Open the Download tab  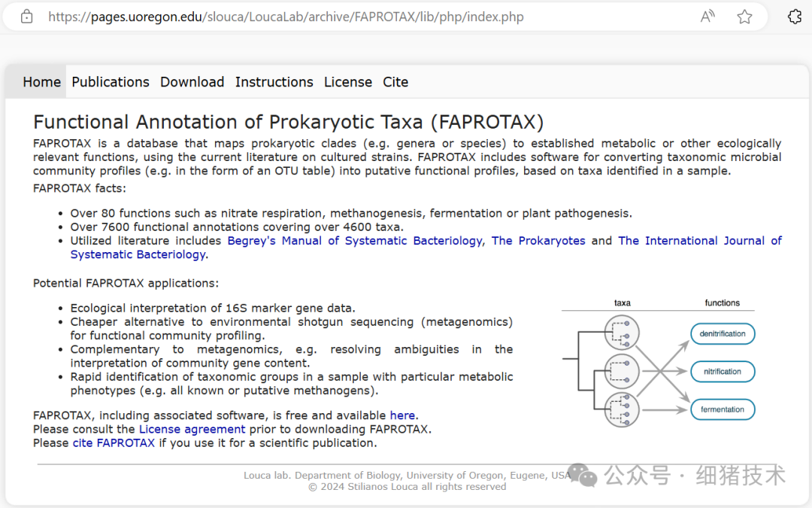[192, 82]
